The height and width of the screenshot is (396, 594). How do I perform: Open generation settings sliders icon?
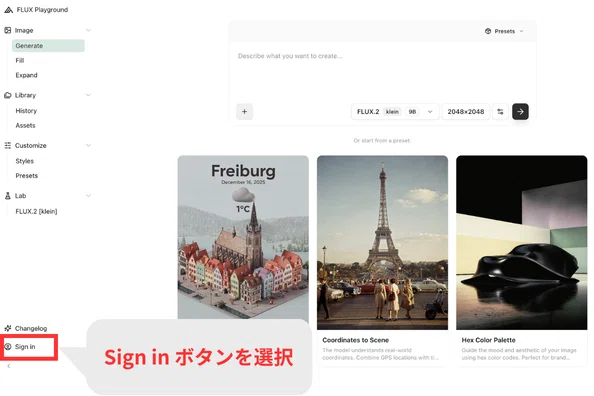tap(500, 112)
